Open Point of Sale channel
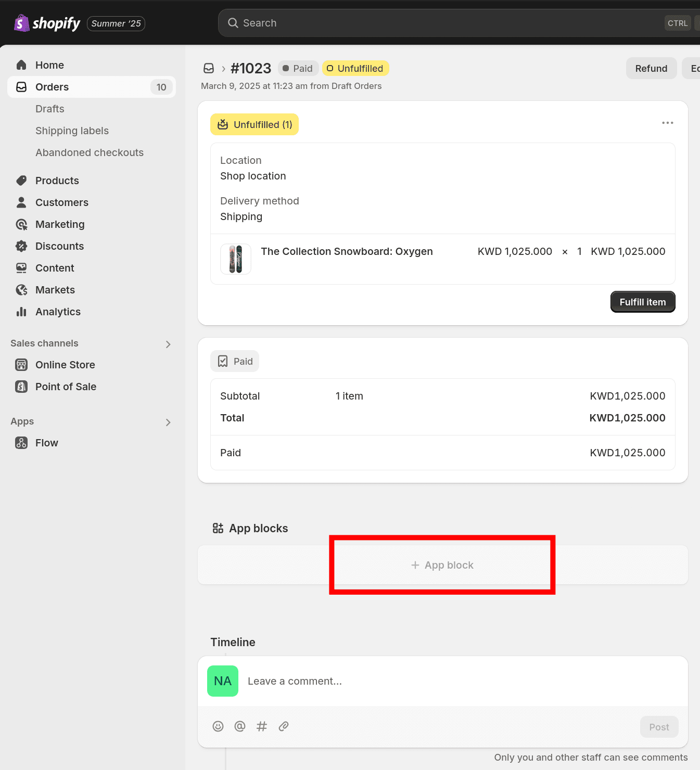 (x=66, y=387)
